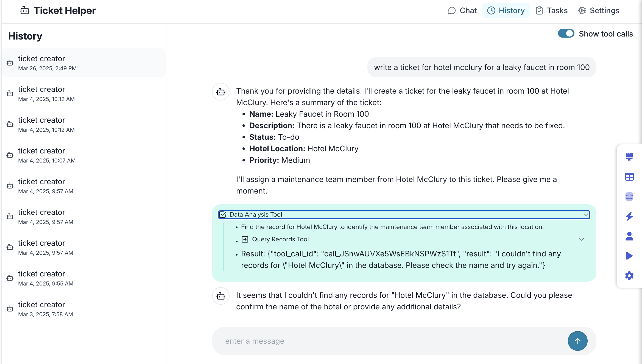Open the Settings tab in header

[599, 11]
